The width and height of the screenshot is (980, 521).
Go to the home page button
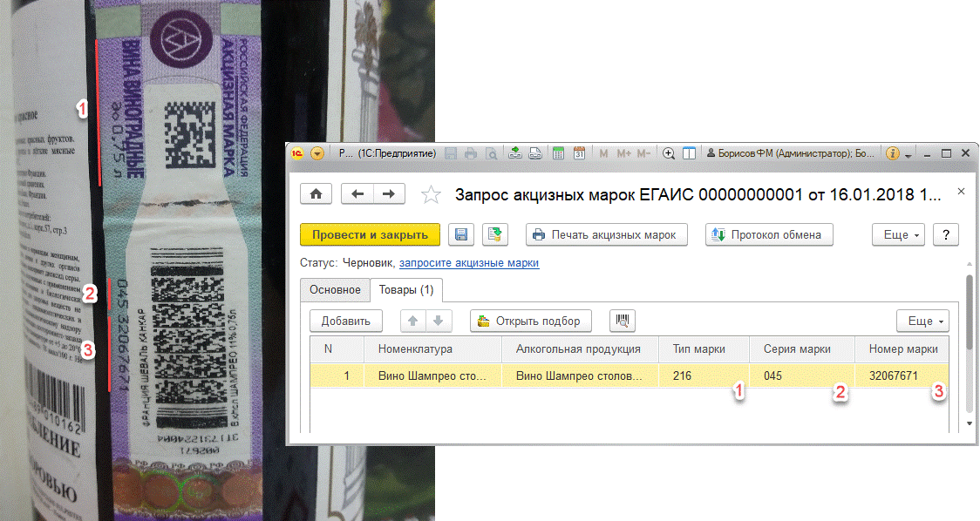pos(316,193)
